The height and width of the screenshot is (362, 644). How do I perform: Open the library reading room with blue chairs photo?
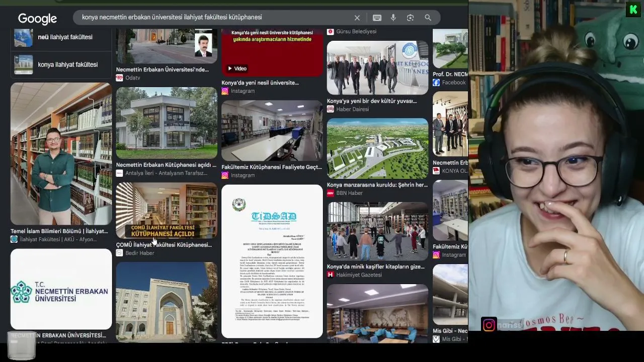[377, 314]
